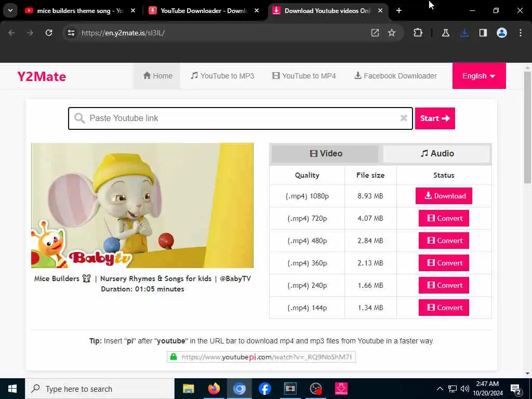Download the 1080p mp4 file
This screenshot has width=532, height=399.
point(444,196)
